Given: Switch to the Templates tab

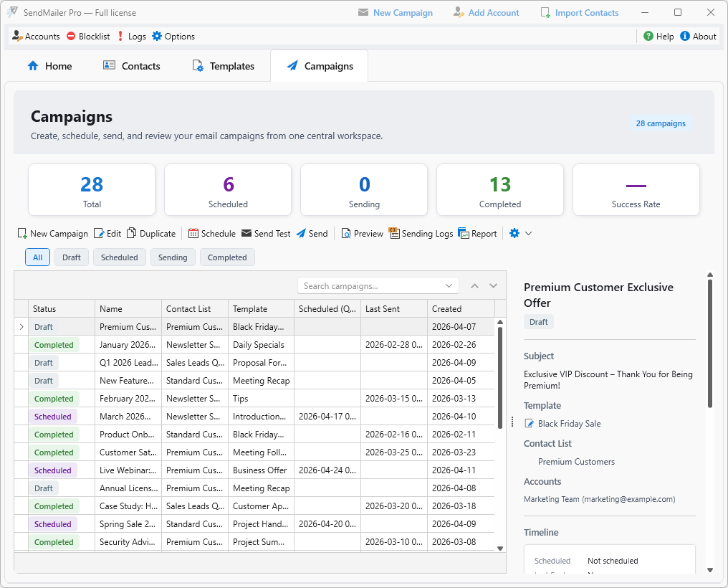Looking at the screenshot, I should tap(224, 65).
